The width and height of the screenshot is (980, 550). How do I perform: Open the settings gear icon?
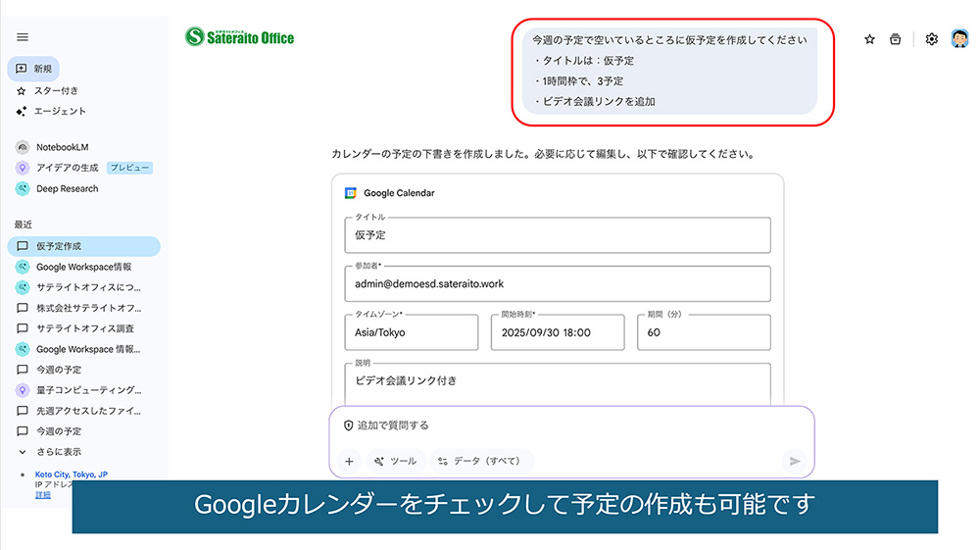click(x=931, y=39)
